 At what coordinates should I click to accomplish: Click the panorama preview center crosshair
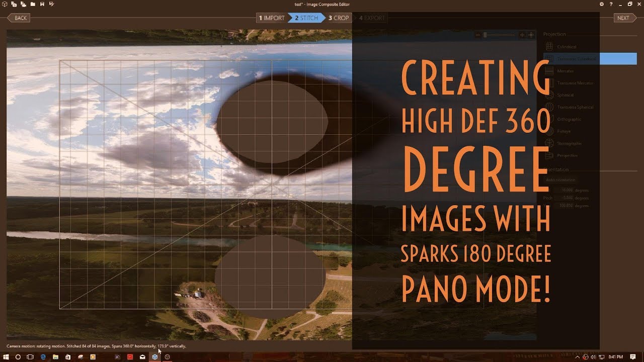coord(272,185)
